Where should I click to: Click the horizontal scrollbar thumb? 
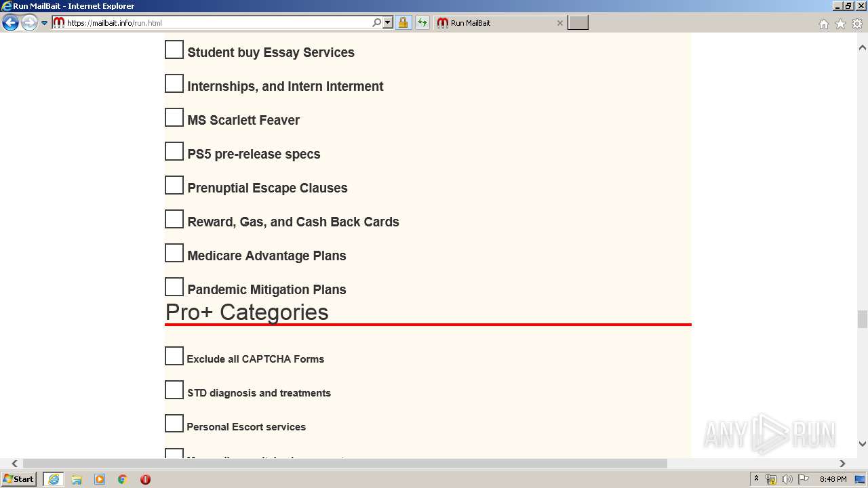point(345,464)
